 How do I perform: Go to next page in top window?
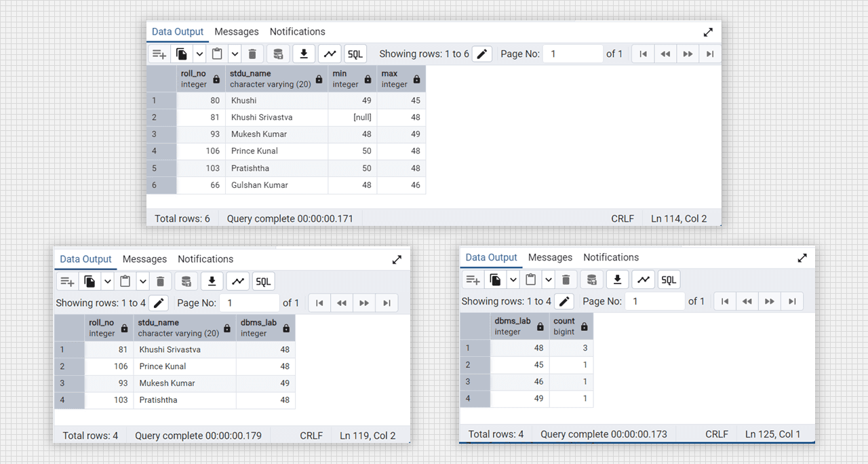click(x=688, y=54)
